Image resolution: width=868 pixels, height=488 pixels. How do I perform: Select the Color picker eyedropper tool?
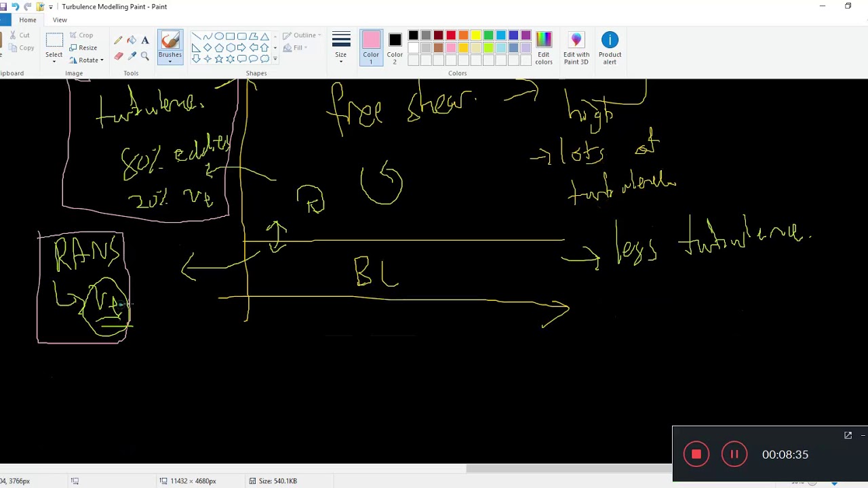click(x=132, y=56)
